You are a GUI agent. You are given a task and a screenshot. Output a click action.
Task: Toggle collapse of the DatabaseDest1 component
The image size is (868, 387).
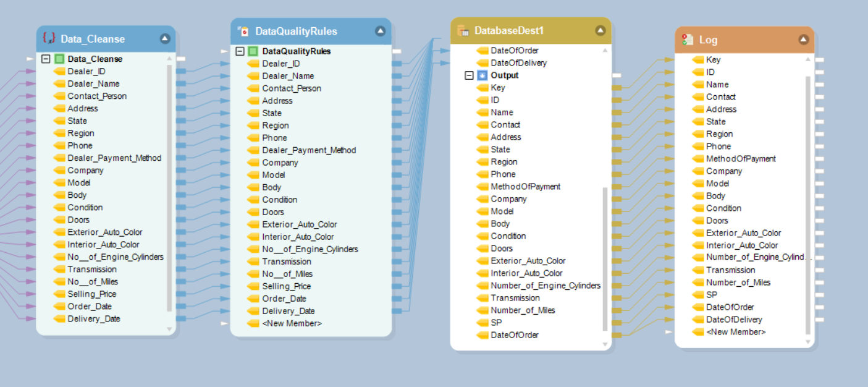[599, 30]
